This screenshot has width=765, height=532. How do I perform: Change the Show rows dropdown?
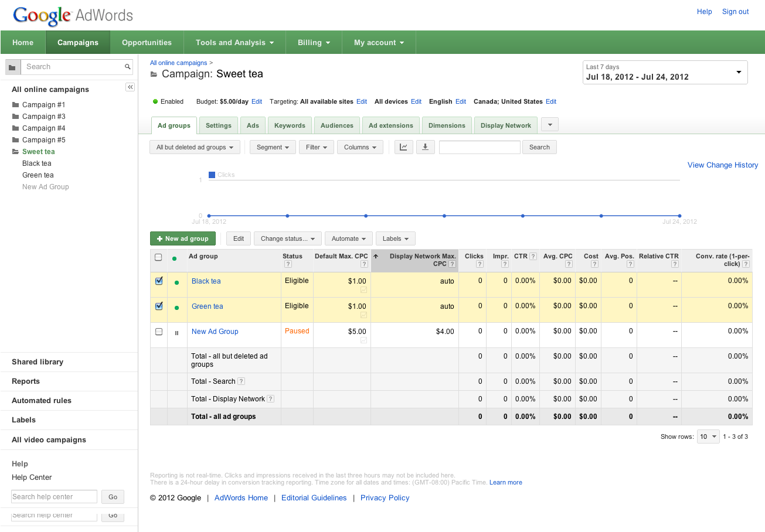coord(708,436)
